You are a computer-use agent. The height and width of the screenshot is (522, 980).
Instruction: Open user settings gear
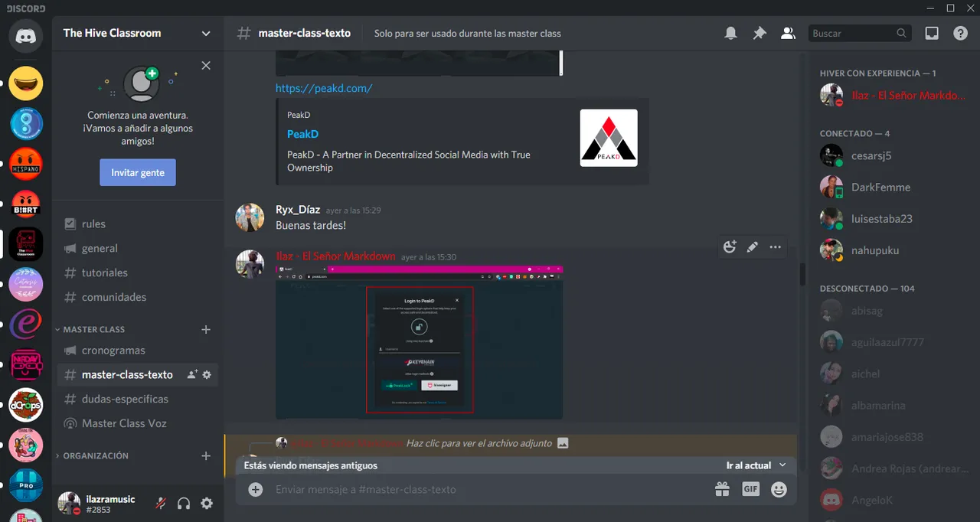pyautogui.click(x=207, y=503)
